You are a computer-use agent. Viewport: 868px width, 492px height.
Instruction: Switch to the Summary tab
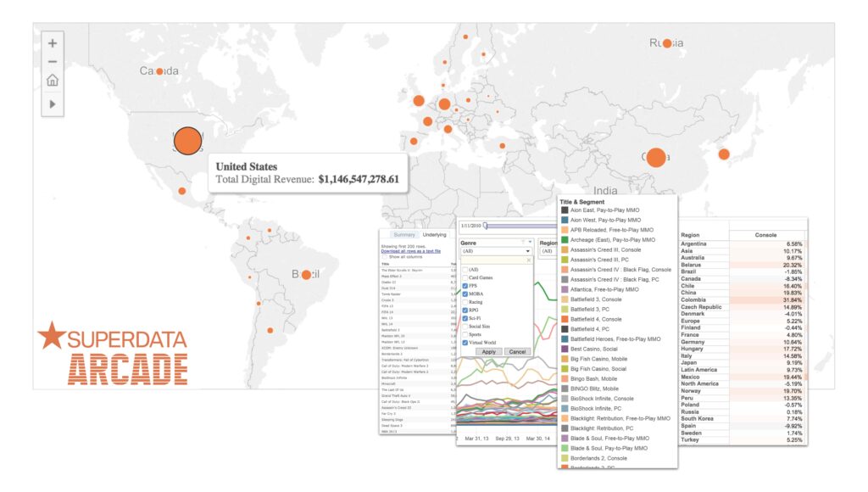tap(404, 235)
